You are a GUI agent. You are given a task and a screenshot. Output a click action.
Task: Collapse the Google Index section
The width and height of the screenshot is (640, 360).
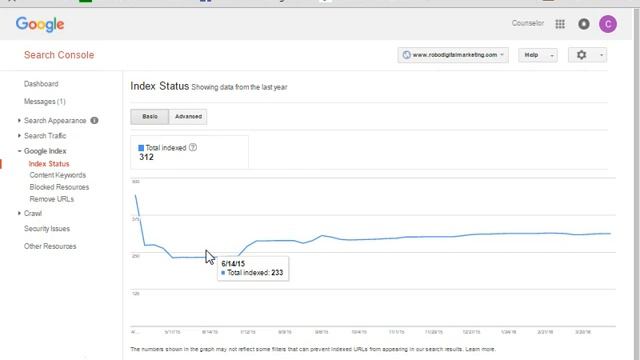[19, 151]
